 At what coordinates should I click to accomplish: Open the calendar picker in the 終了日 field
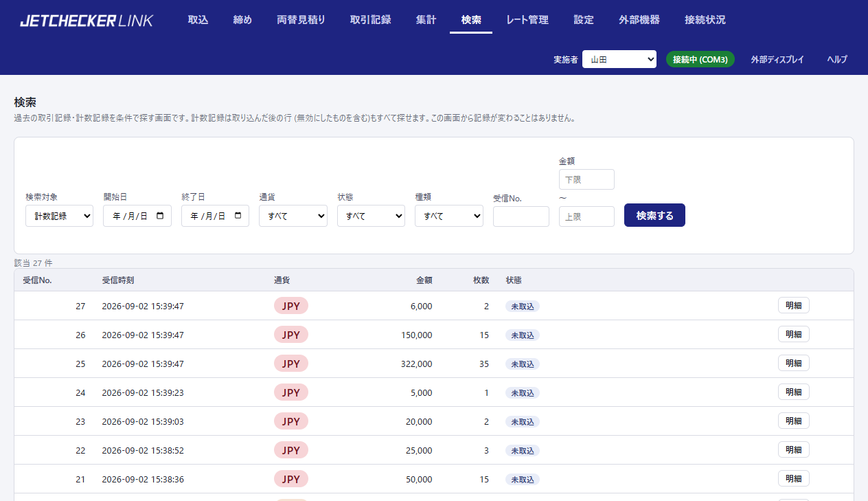click(x=238, y=216)
